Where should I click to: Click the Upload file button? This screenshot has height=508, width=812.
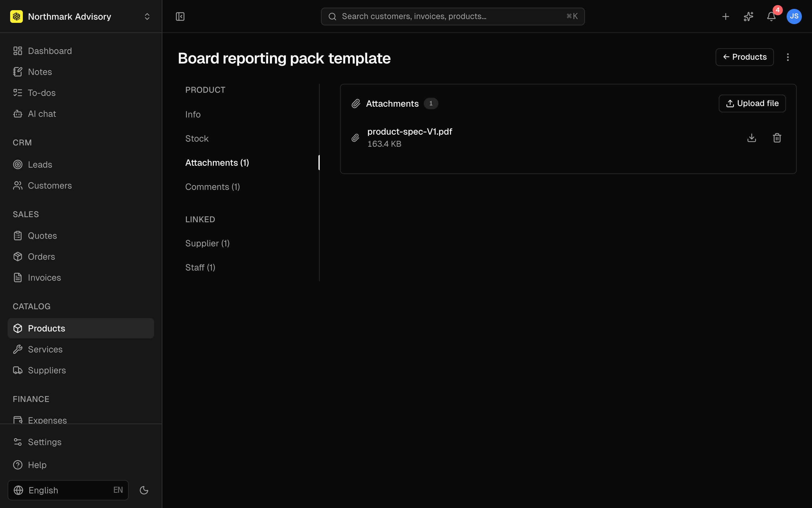[x=752, y=104]
